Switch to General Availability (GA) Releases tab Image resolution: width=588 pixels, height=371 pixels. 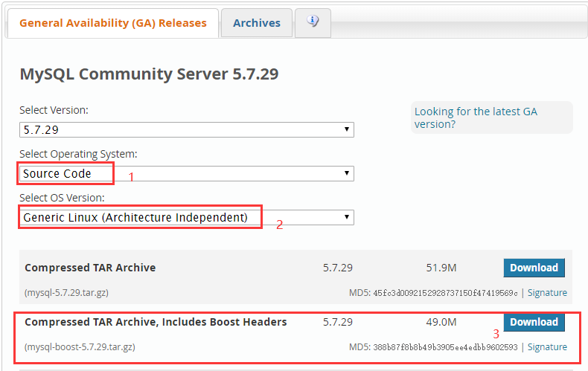(113, 23)
